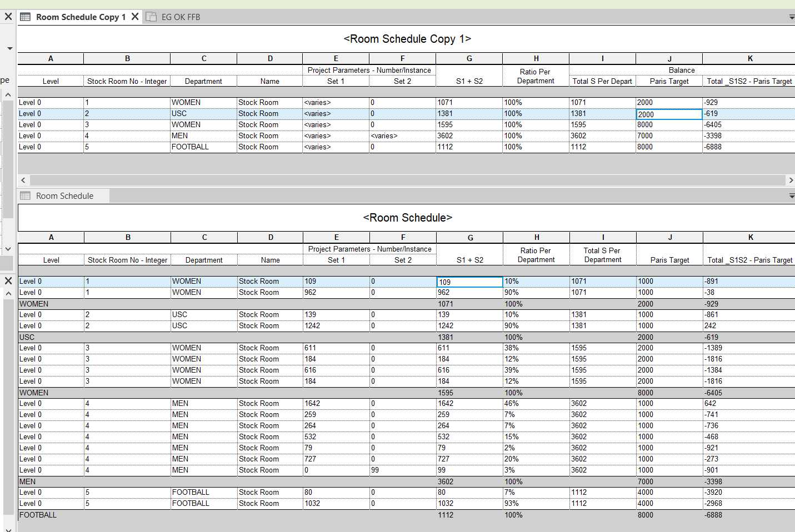Click the X icon beside the lower schedule panel
This screenshot has width=795, height=532.
coord(8,280)
